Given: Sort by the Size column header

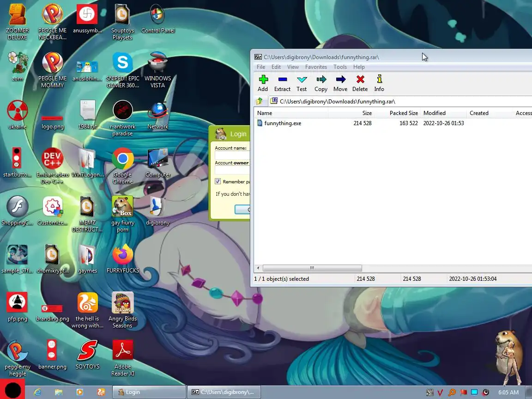Looking at the screenshot, I should (351, 113).
